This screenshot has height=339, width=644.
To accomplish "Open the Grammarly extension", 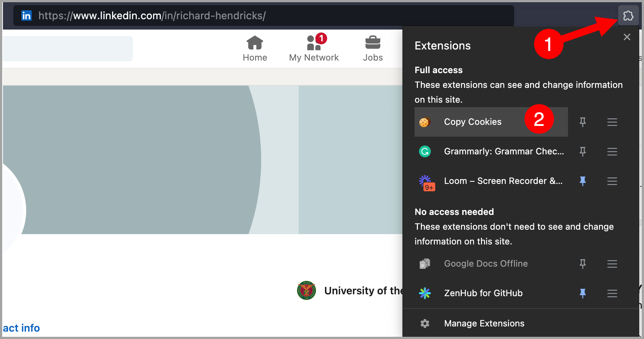I will click(491, 151).
